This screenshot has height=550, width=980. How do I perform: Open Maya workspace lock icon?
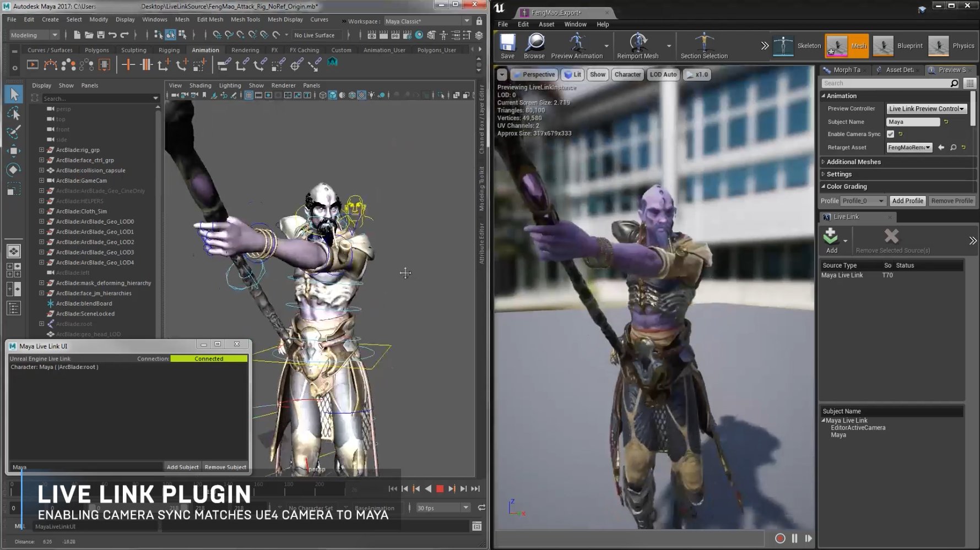pos(479,21)
